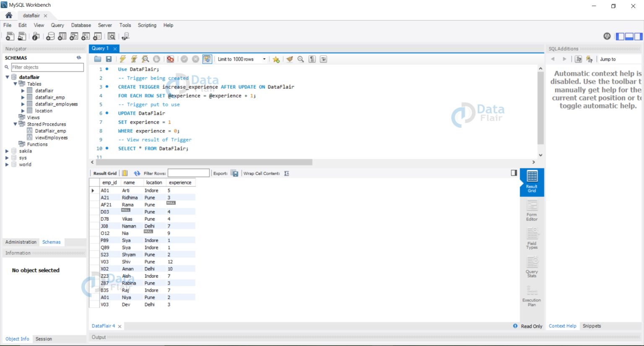Open the Query Stats panel

click(x=532, y=267)
